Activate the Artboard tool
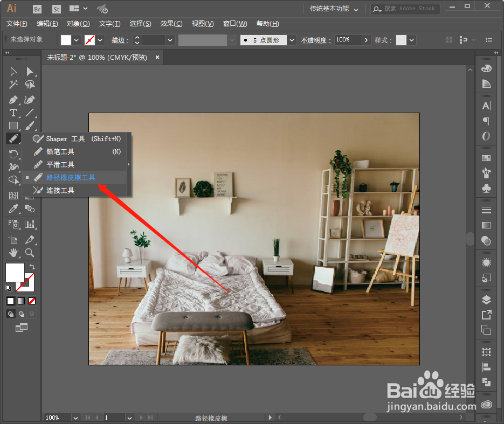Image resolution: width=504 pixels, height=424 pixels. click(x=13, y=240)
